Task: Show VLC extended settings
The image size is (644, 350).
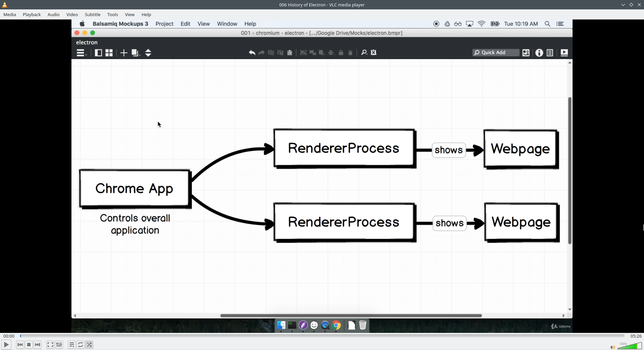Action: tap(59, 345)
